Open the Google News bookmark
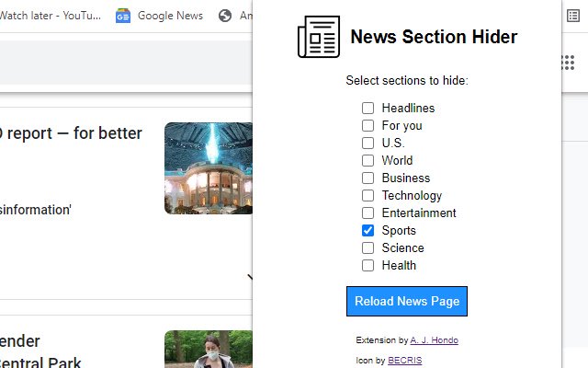588x368 pixels. (x=159, y=16)
